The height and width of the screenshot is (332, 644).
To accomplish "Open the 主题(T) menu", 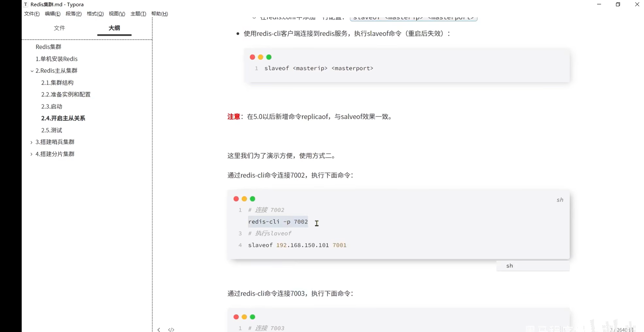I will tap(138, 14).
